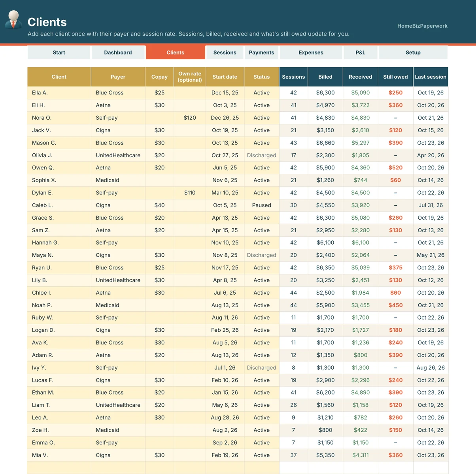
Task: Click Nora O.'s own rate $120
Action: (190, 118)
